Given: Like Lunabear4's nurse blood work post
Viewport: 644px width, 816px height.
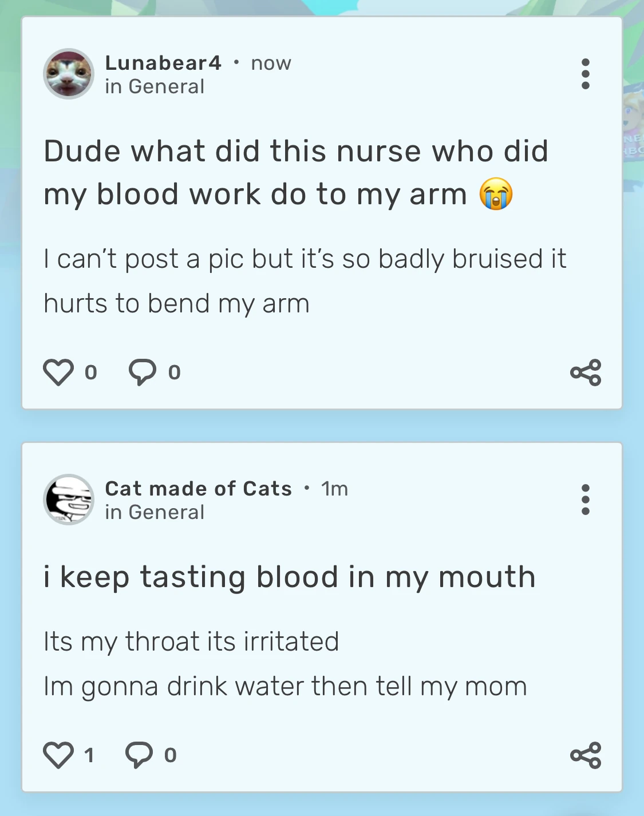Looking at the screenshot, I should click(x=58, y=373).
